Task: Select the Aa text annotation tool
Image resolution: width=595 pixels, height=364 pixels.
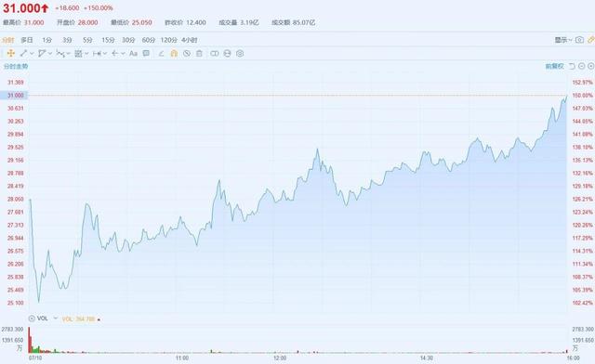Action: coord(133,54)
